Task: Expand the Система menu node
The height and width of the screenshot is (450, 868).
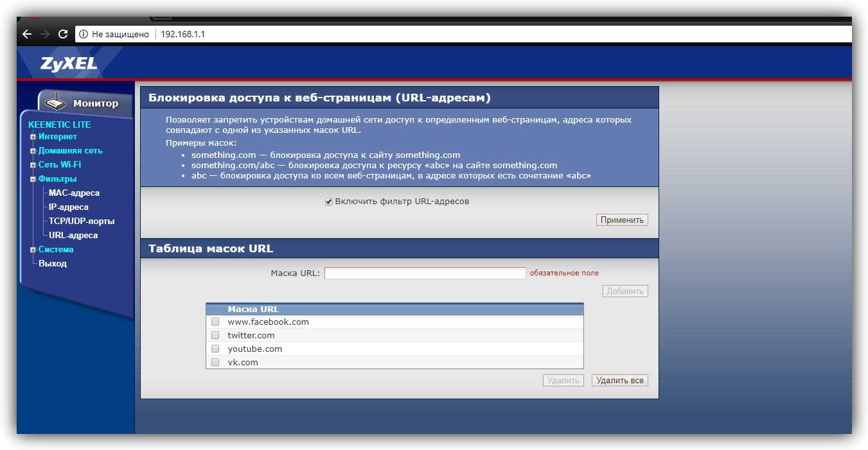Action: coord(33,250)
